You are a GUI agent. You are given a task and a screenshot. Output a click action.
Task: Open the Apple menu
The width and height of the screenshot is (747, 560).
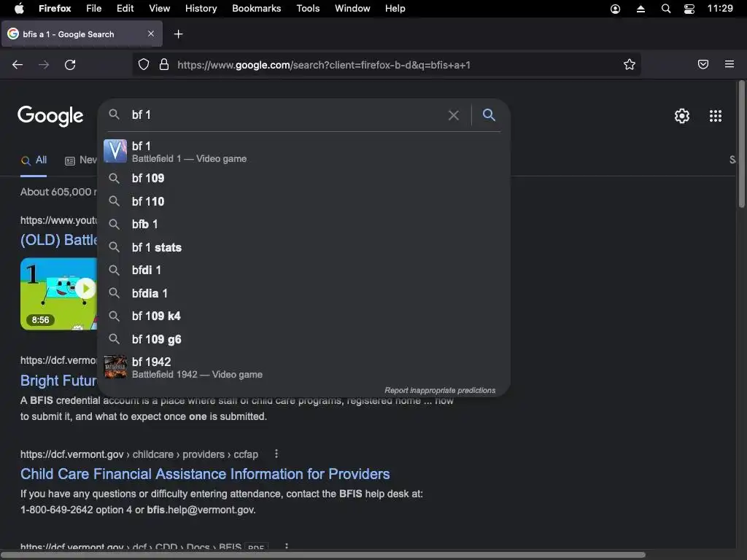[20, 8]
